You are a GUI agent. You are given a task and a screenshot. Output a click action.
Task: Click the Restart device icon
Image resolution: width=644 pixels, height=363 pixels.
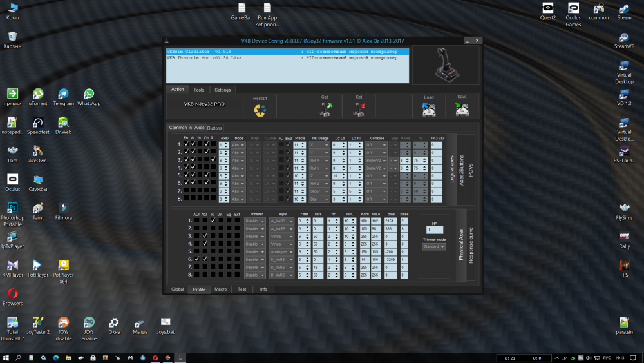coord(260,110)
